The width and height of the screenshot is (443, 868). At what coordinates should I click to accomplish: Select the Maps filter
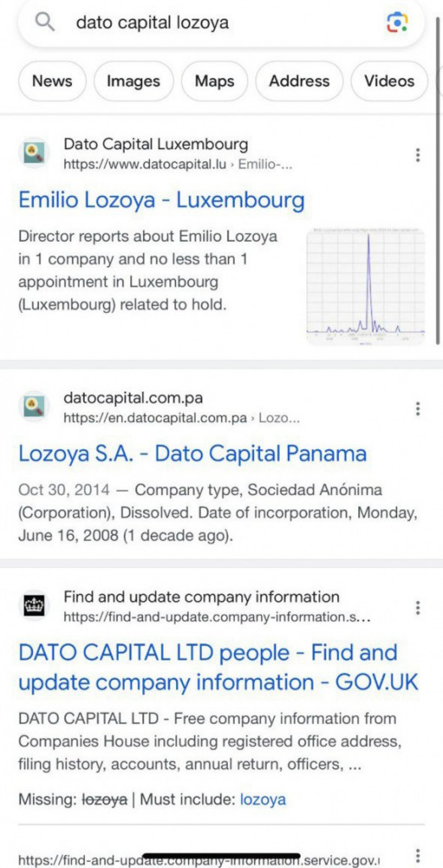pyautogui.click(x=214, y=81)
